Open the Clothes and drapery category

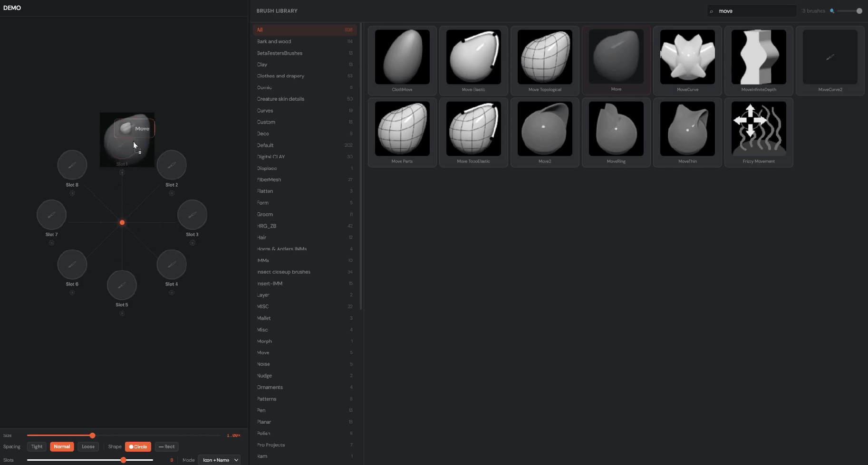(x=305, y=76)
